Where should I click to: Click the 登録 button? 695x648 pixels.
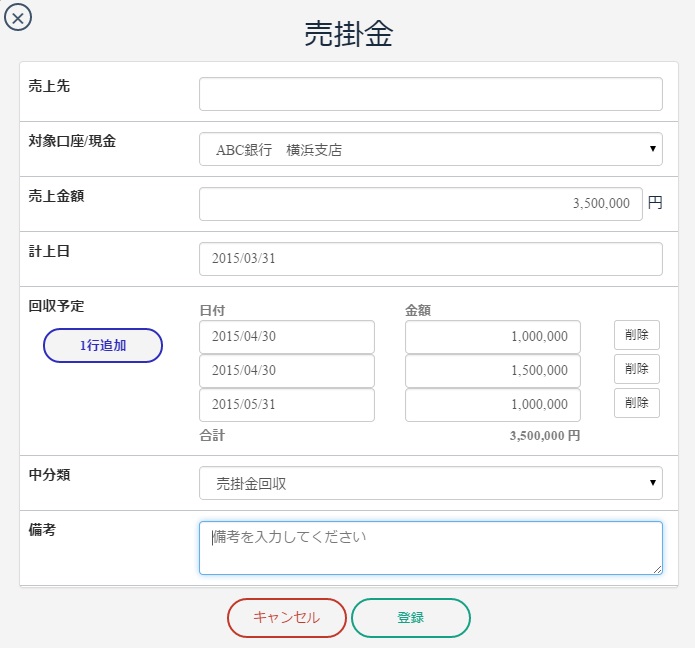coord(410,618)
